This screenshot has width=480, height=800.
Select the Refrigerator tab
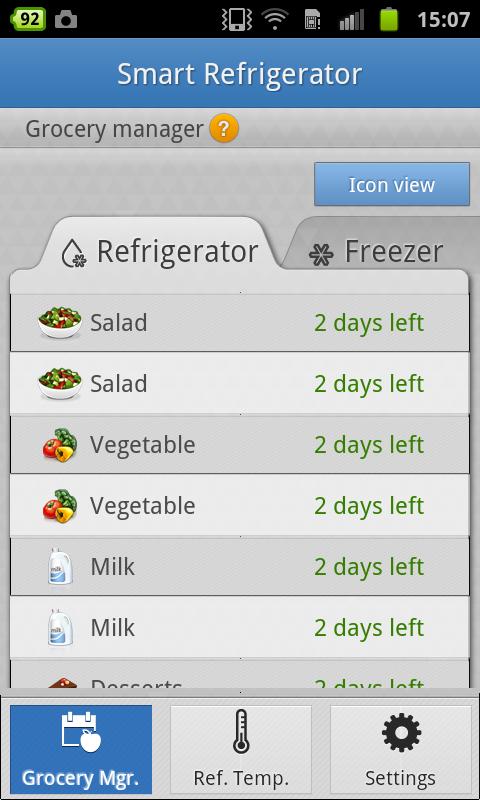[159, 251]
